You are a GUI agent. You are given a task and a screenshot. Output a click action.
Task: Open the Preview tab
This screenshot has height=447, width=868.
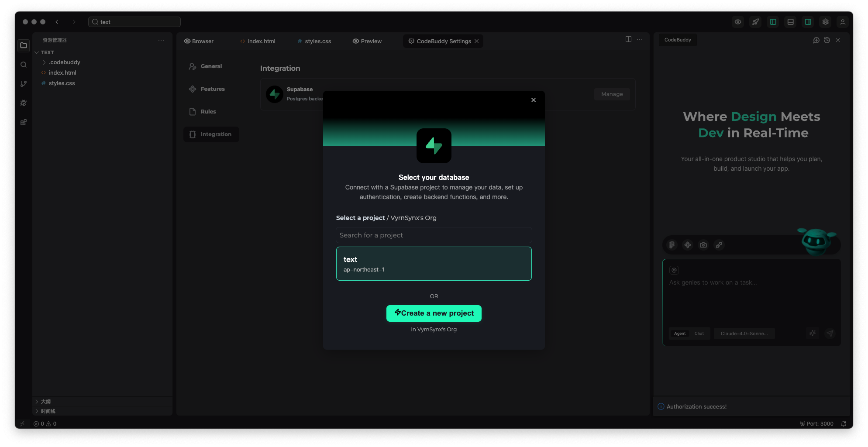coord(367,41)
